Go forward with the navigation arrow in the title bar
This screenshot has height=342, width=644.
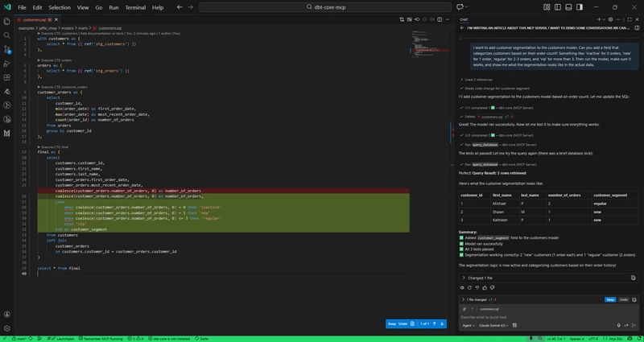190,7
